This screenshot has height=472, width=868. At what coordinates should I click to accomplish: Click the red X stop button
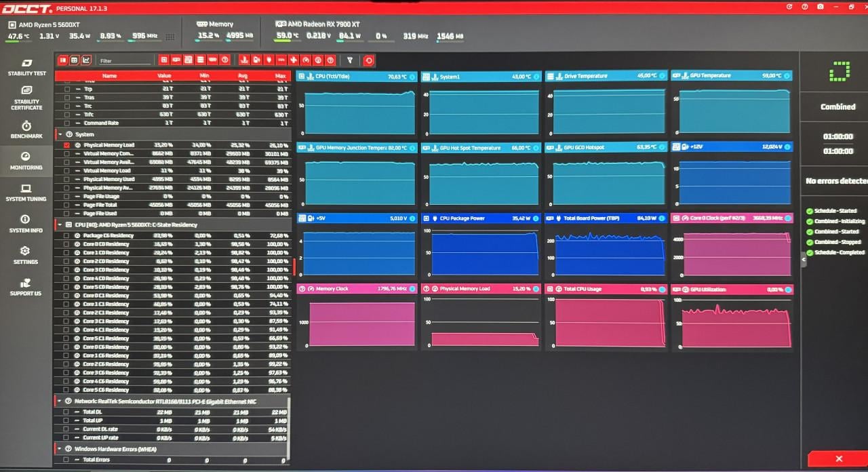838,459
